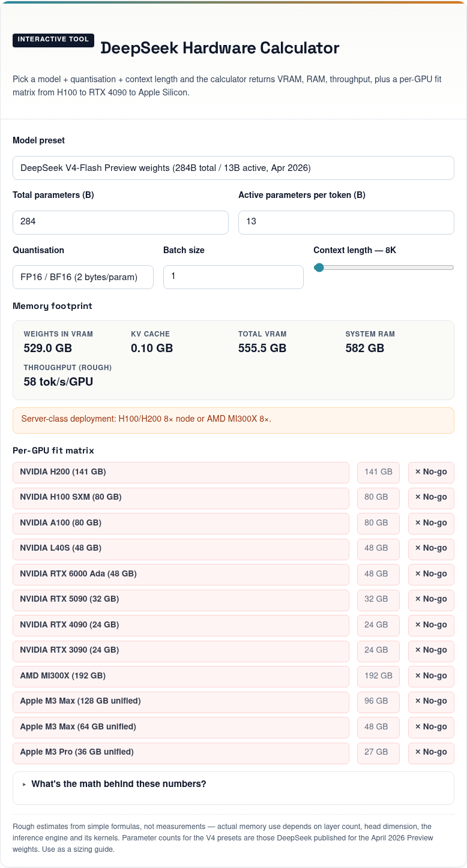Select the NVIDIA RTX 4090 (24 GB) row
The height and width of the screenshot is (868, 467).
181,625
